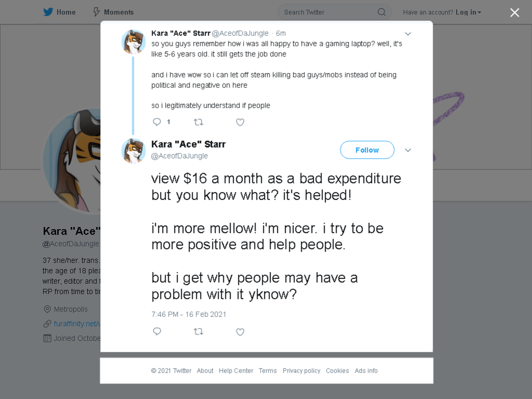Image resolution: width=532 pixels, height=399 pixels.
Task: Follow Kara "Ace" Starr
Action: pyautogui.click(x=367, y=150)
